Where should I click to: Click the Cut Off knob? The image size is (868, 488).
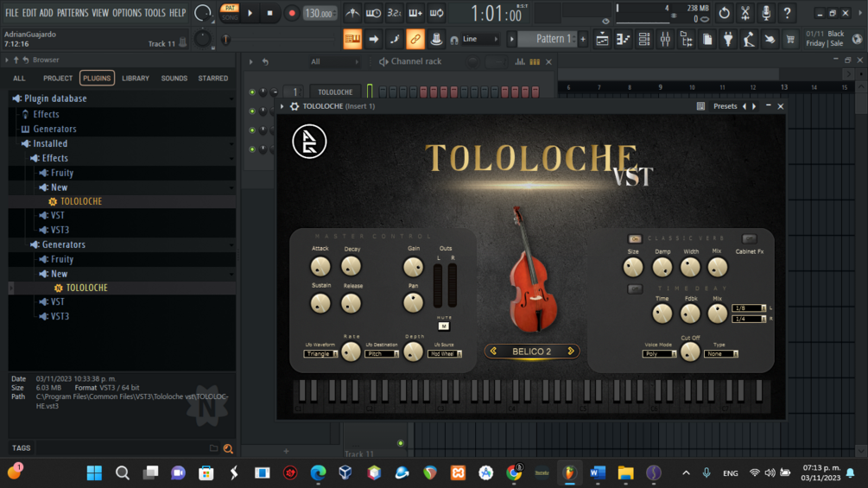coord(690,352)
